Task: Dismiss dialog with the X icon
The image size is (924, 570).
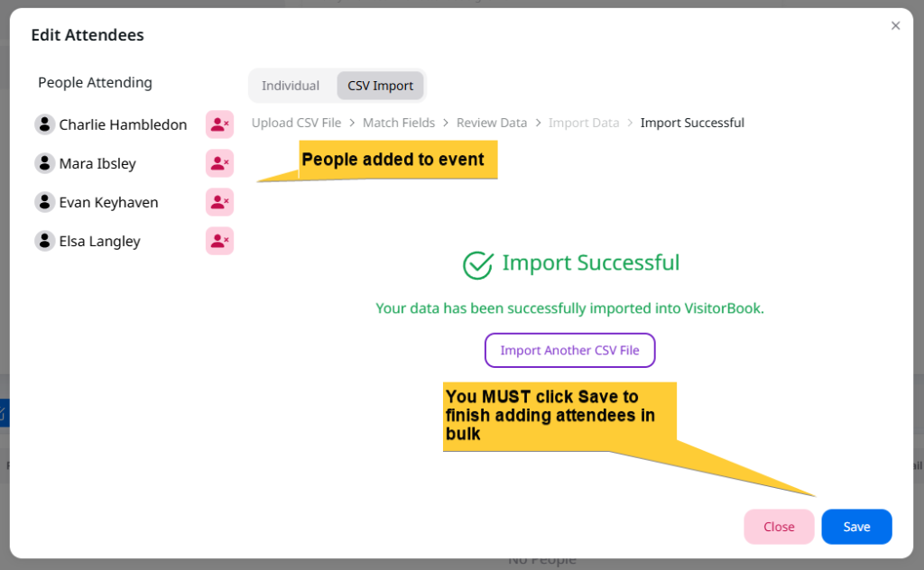Action: pos(895,26)
